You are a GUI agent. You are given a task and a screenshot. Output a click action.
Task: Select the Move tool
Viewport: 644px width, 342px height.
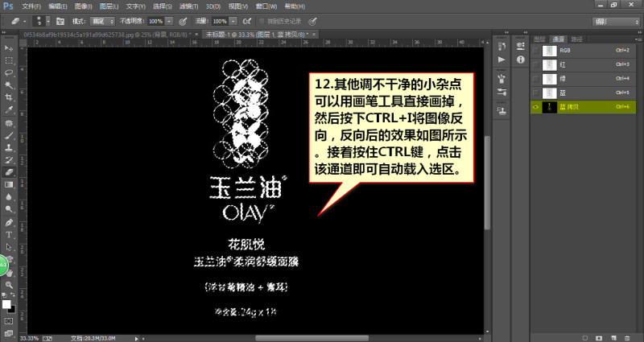[x=9, y=48]
